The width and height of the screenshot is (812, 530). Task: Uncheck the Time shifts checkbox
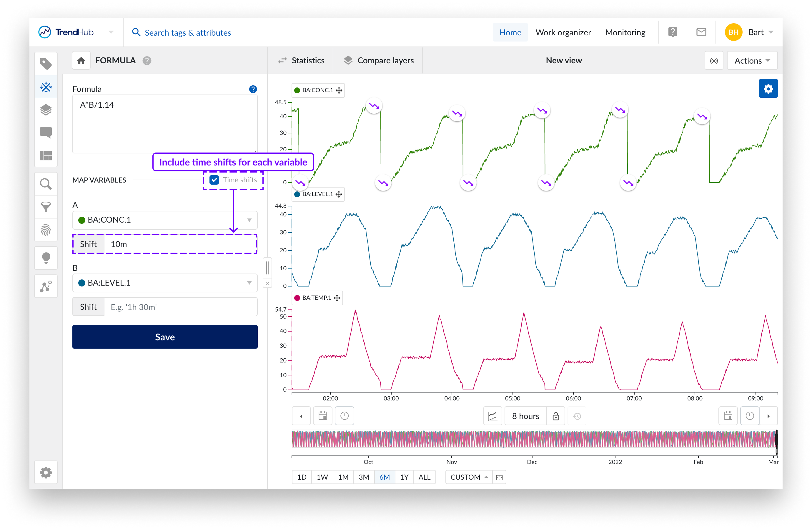[x=214, y=180]
